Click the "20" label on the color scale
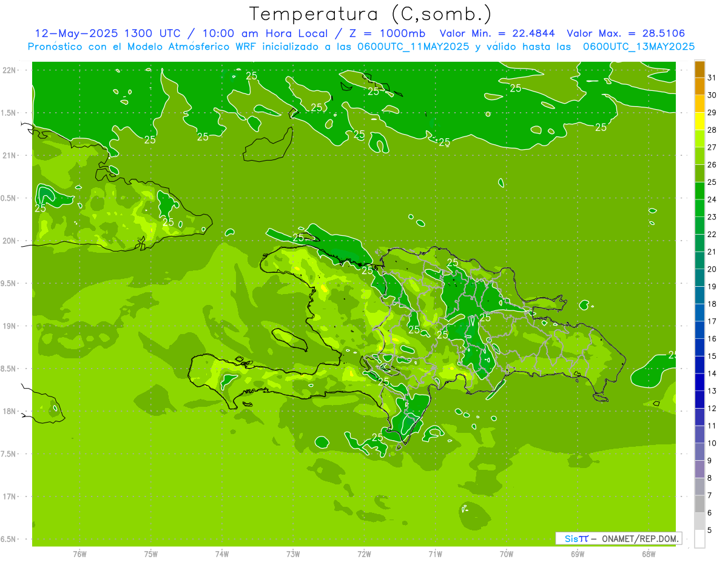Viewport: 728px width, 562px height. 712,269
